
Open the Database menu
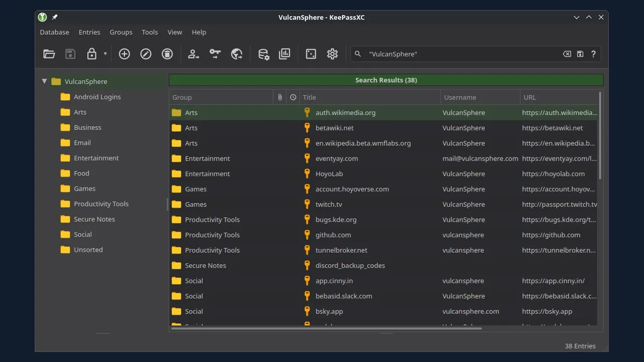click(54, 32)
